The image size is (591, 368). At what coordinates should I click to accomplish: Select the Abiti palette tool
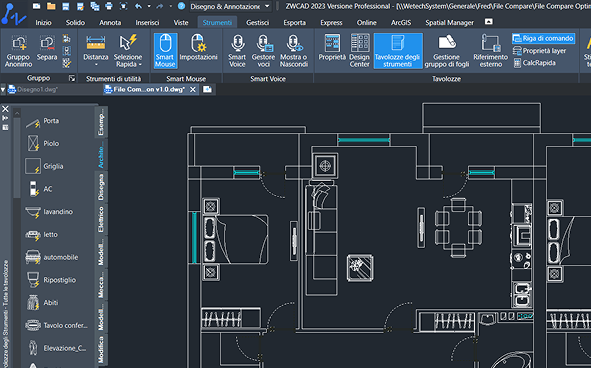point(42,303)
